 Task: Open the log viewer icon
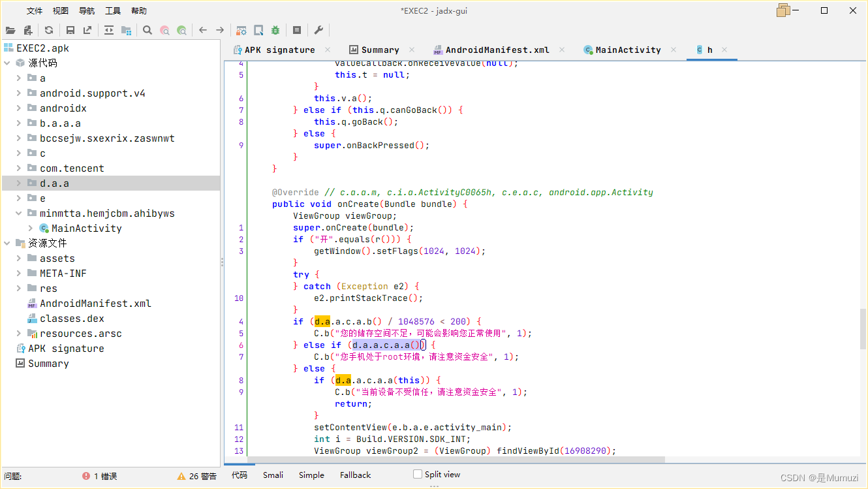point(297,30)
